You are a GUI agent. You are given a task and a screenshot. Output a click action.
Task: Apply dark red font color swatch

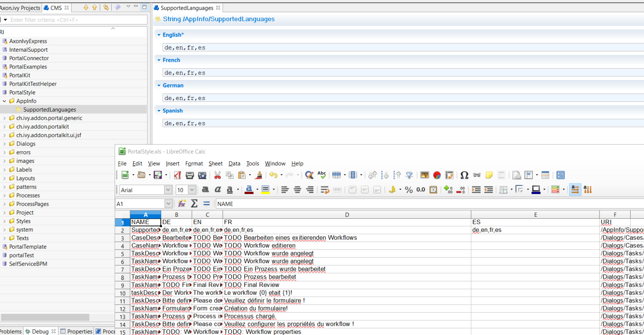click(x=249, y=190)
